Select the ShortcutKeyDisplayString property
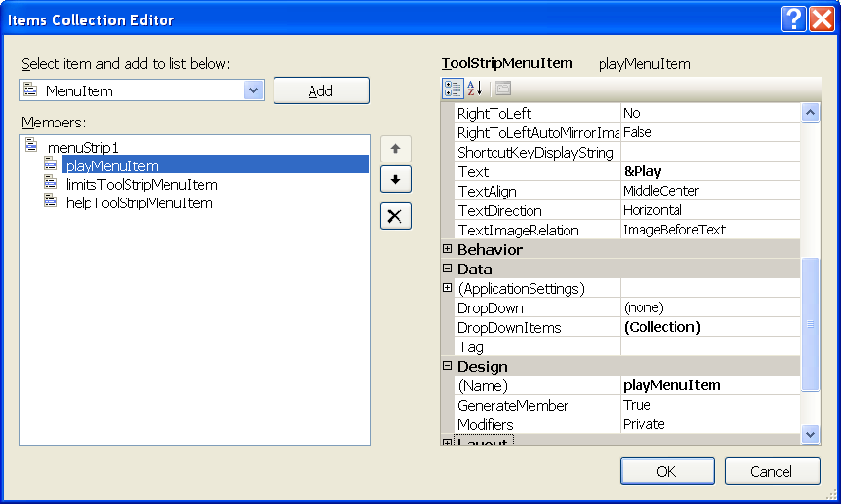 [x=537, y=153]
